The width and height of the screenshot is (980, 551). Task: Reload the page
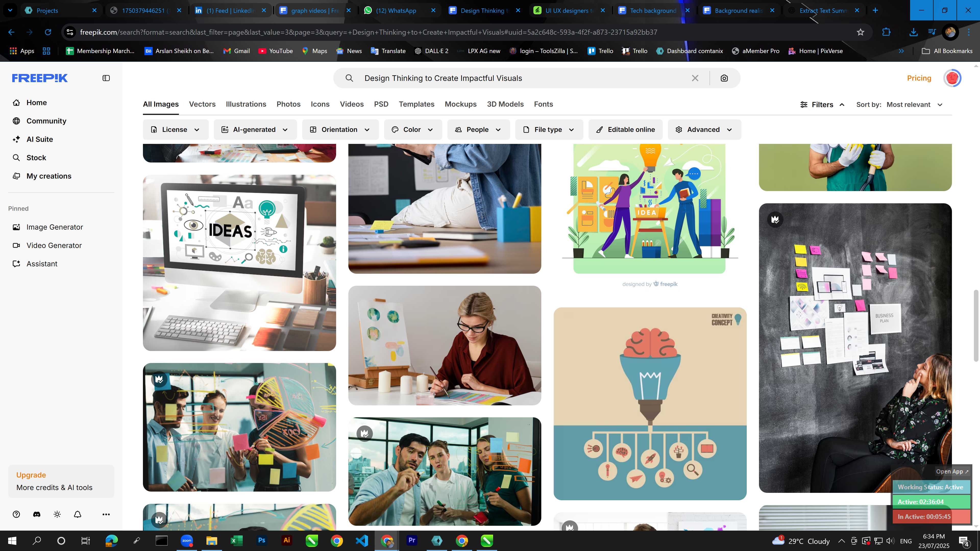(48, 32)
